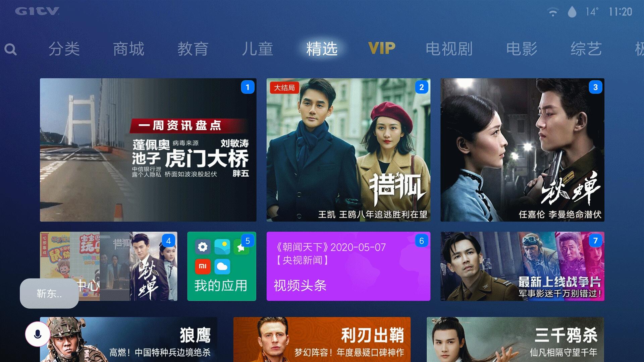Open the 视频头条 news tile

click(x=348, y=266)
